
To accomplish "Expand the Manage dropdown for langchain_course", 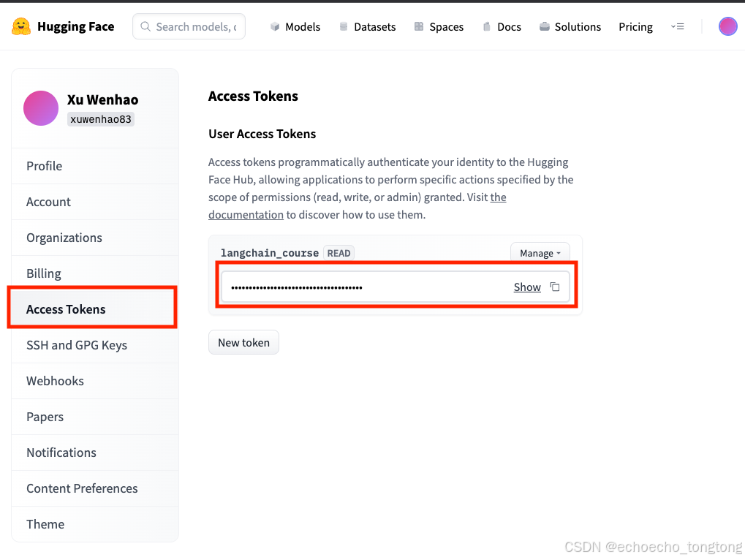I will coord(540,253).
